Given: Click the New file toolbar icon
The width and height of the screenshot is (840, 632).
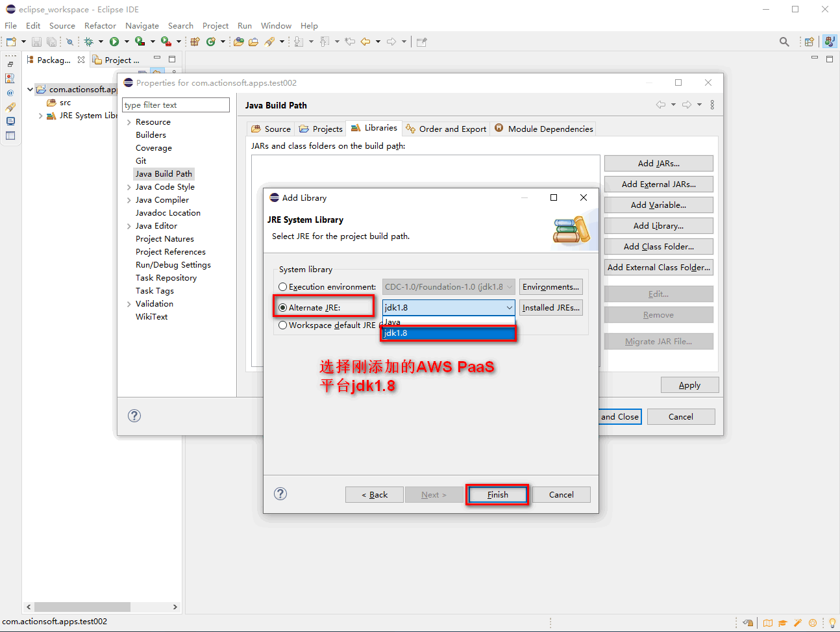Looking at the screenshot, I should coord(11,42).
